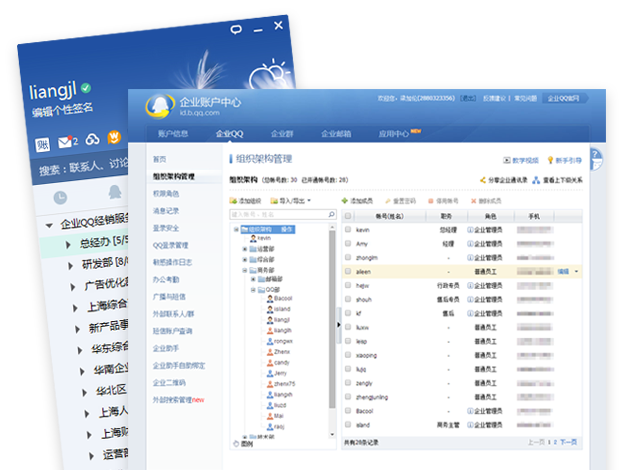Click the green plus 添加成员 icon
This screenshot has height=470, width=625.
tap(345, 201)
